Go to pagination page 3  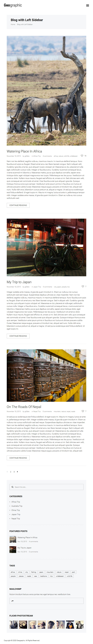(x=14, y=472)
